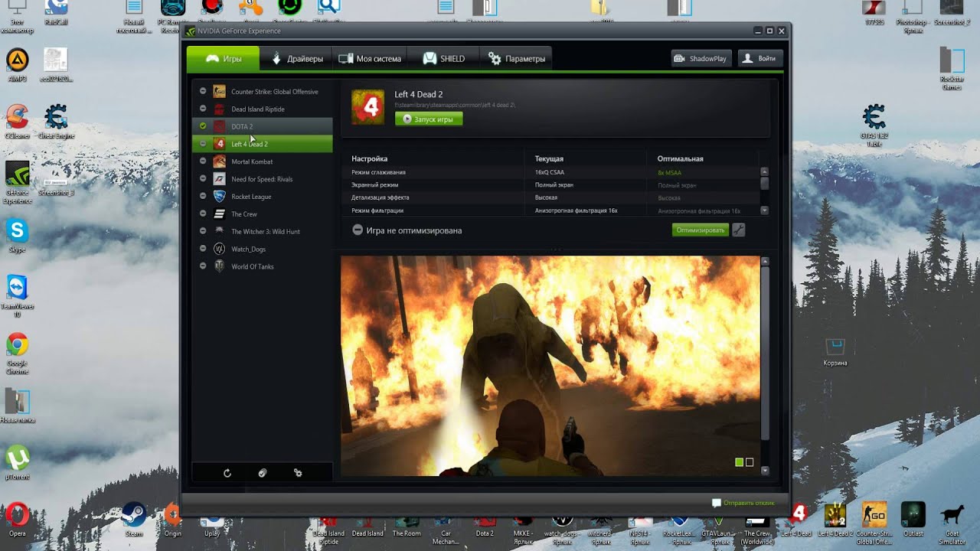The image size is (980, 551).
Task: Open CCleaner desktop shortcut
Action: coord(17,122)
